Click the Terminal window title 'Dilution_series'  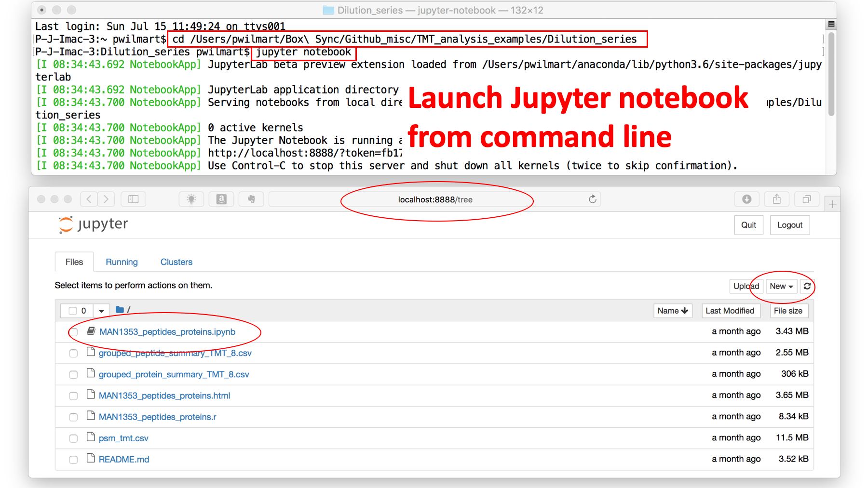(370, 10)
